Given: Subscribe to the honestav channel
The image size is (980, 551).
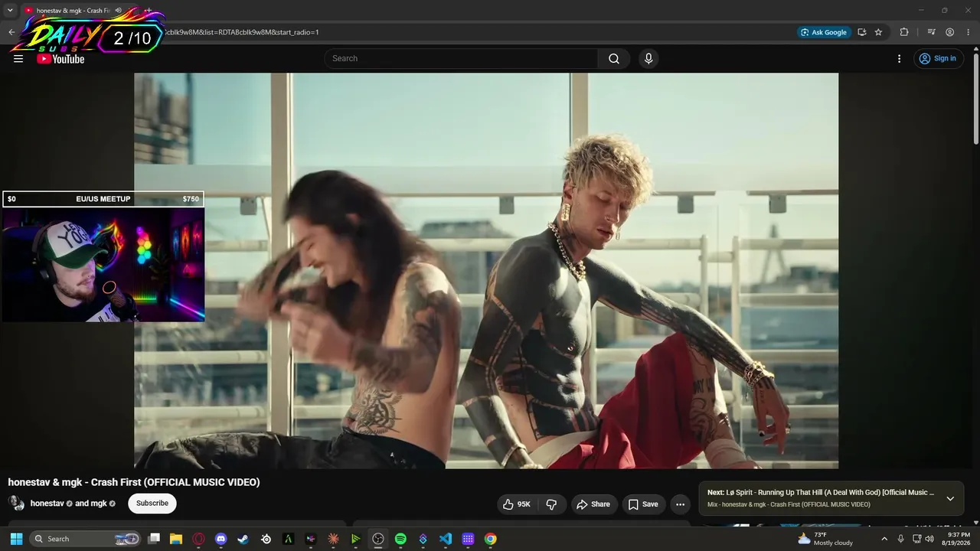Looking at the screenshot, I should click(x=152, y=504).
